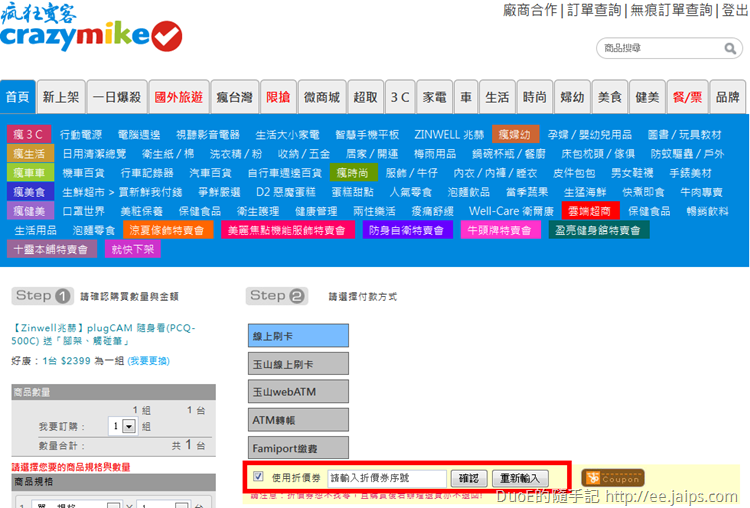The image size is (750, 508).
Task: Click the 瘋車車 category label
Action: pyautogui.click(x=30, y=173)
